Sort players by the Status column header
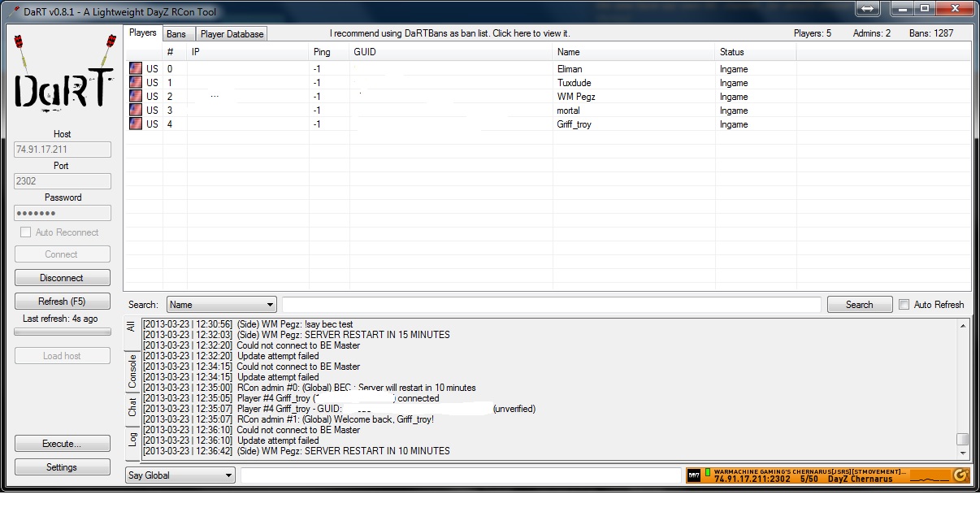The height and width of the screenshot is (512, 980). click(756, 52)
